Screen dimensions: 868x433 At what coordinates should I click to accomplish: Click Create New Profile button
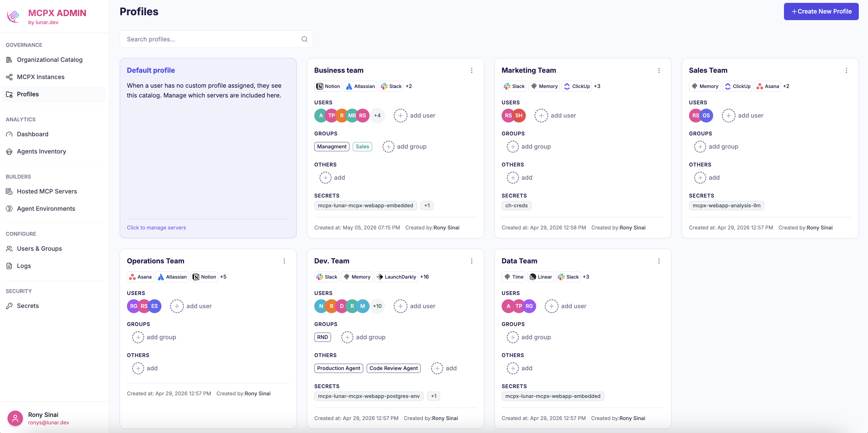(821, 12)
